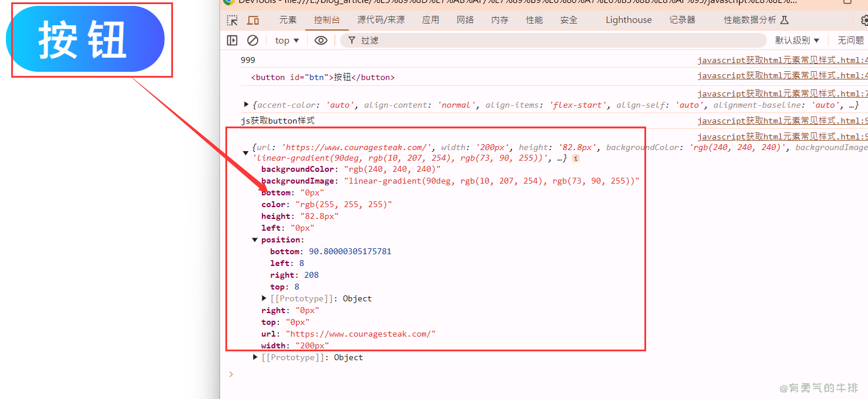
Task: Open source link beside the 999 log
Action: 782,60
